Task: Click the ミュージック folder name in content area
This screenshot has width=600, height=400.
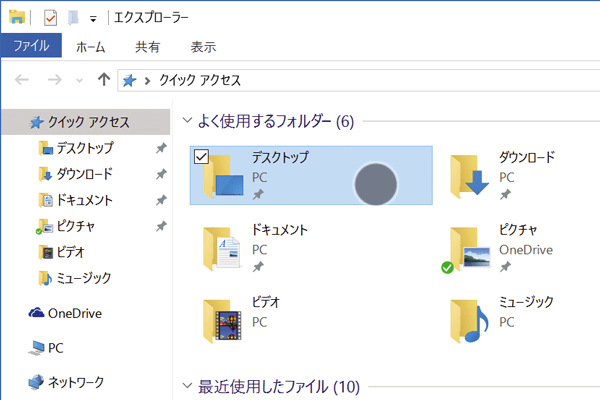Action: click(x=526, y=302)
